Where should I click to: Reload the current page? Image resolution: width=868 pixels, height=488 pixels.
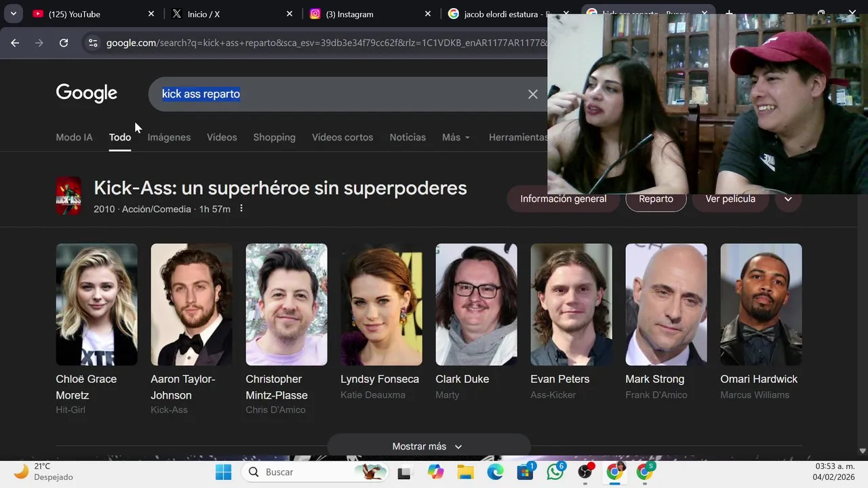coord(64,43)
